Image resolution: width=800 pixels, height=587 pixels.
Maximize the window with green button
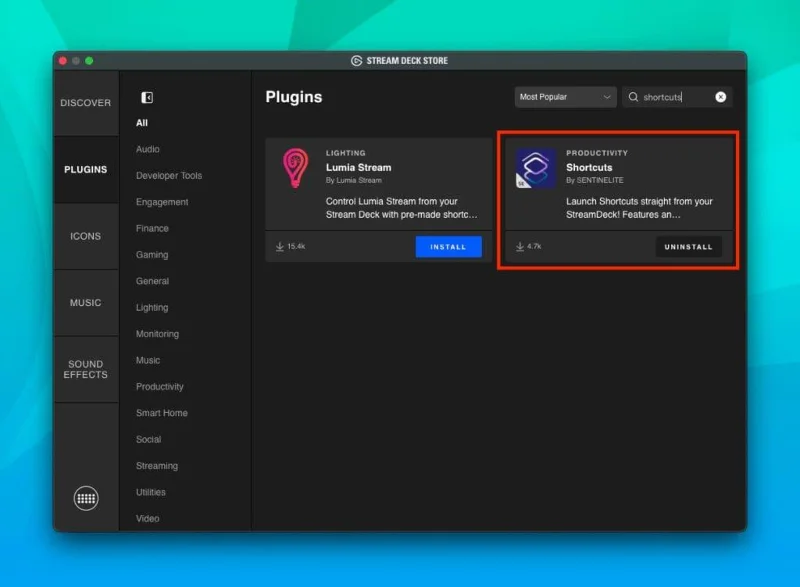click(x=89, y=61)
